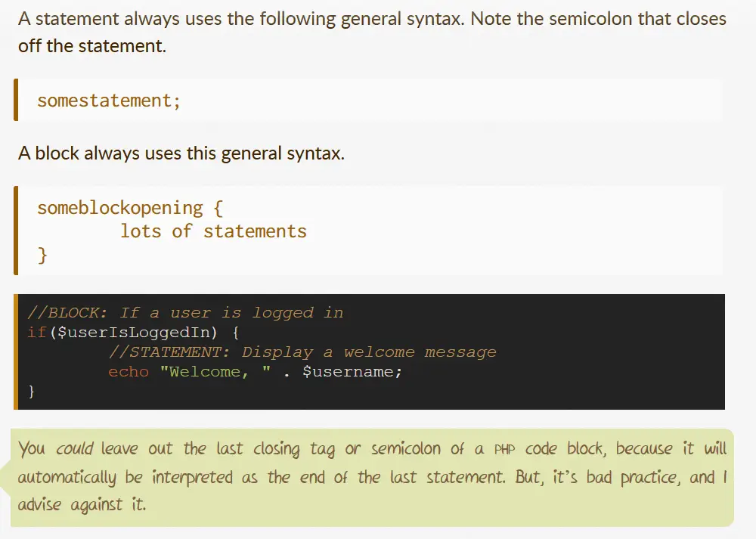Click the italic word "could" in the note

click(74, 449)
